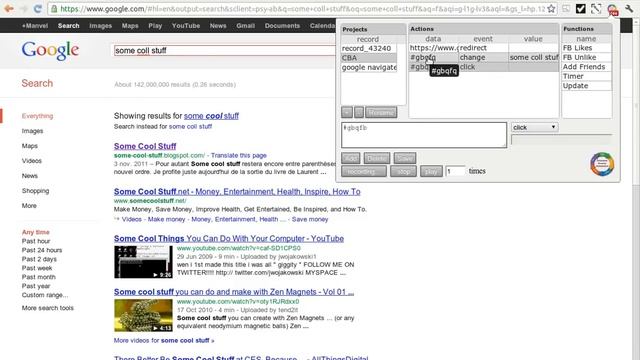Filter results by Shopping in sidebar

point(35,191)
